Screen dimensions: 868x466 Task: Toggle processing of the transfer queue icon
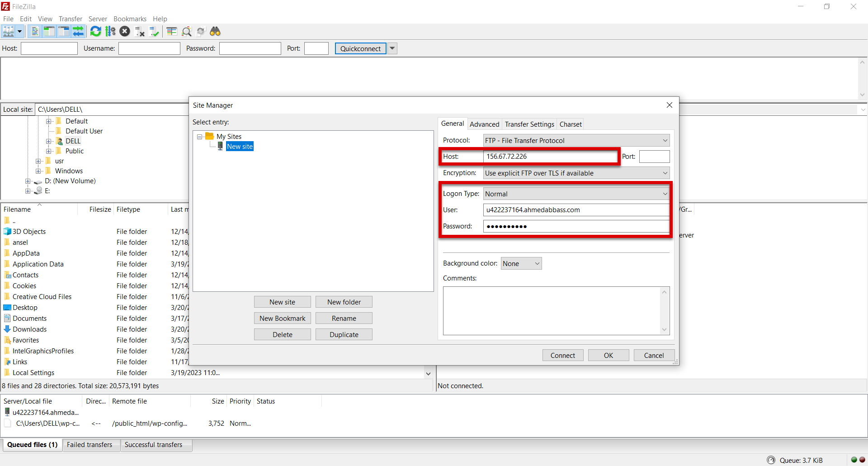(110, 31)
